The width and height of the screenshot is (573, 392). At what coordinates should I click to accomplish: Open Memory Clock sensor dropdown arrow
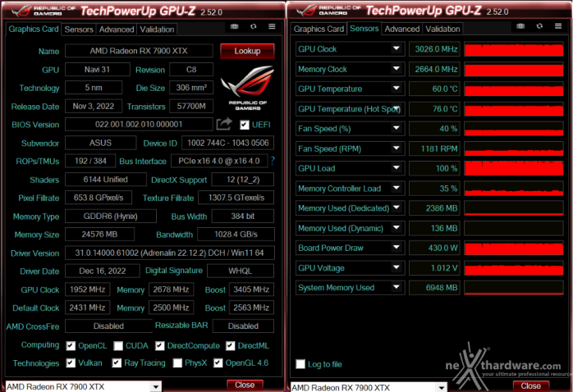pyautogui.click(x=397, y=68)
